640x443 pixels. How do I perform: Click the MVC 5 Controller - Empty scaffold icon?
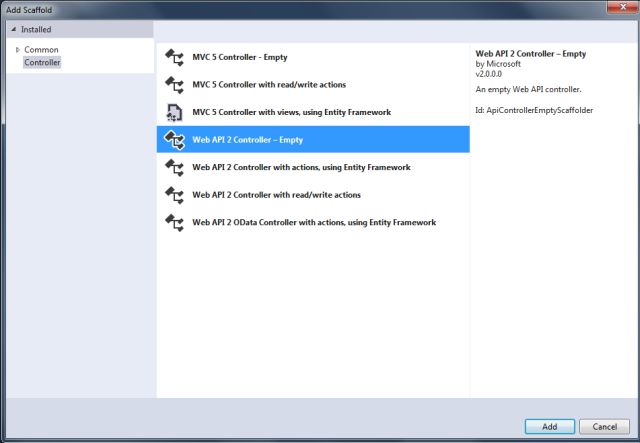coord(174,57)
